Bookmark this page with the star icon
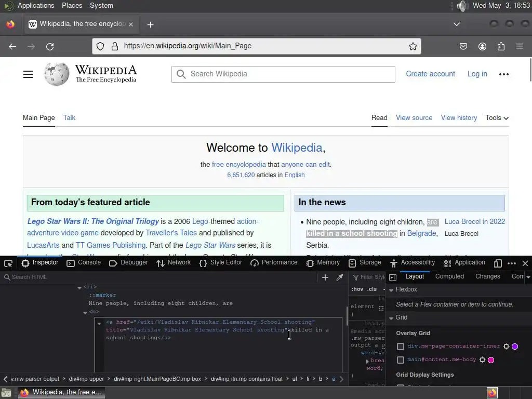This screenshot has height=399, width=532. (413, 46)
